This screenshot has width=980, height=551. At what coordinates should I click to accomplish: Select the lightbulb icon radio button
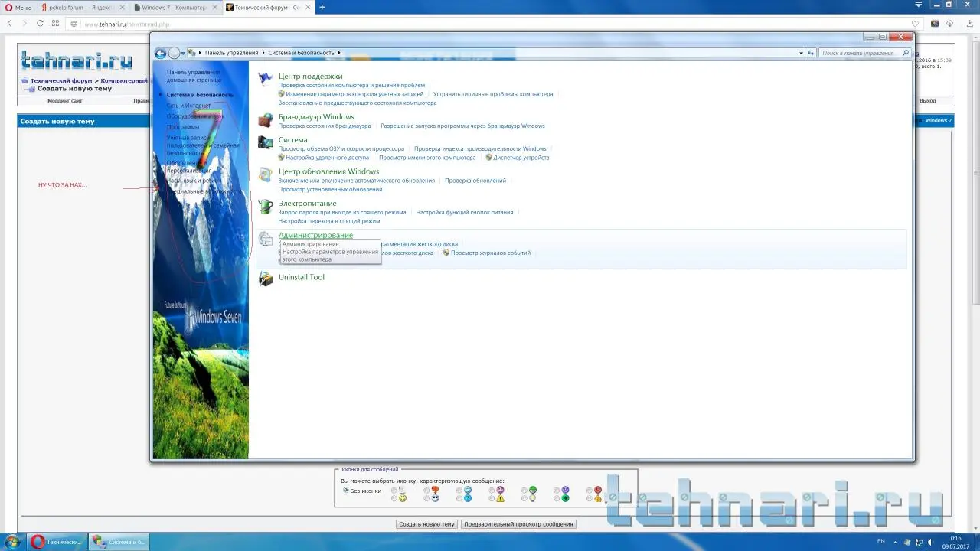(524, 498)
